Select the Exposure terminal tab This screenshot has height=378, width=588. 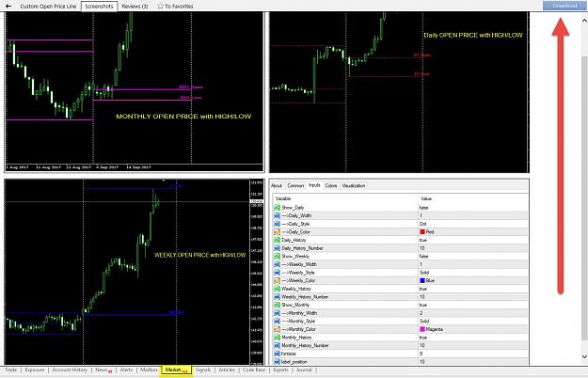tap(35, 370)
